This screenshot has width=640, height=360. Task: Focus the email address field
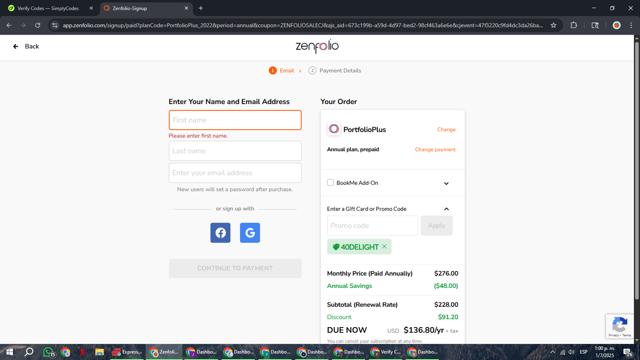pyautogui.click(x=235, y=173)
